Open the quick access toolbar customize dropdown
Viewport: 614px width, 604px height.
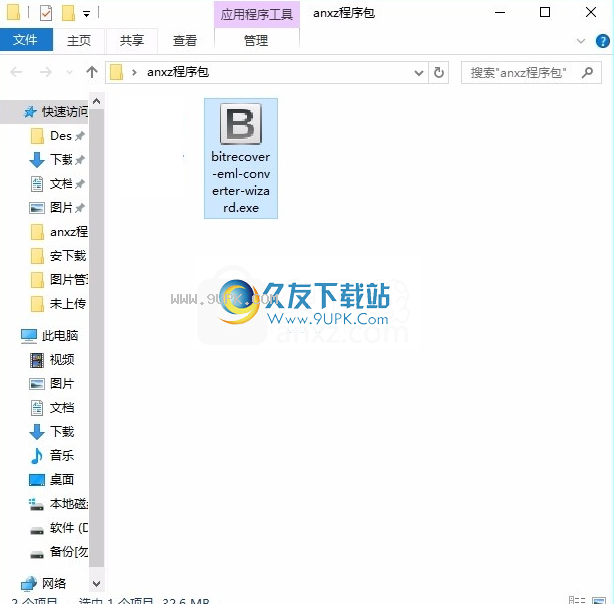coord(87,14)
